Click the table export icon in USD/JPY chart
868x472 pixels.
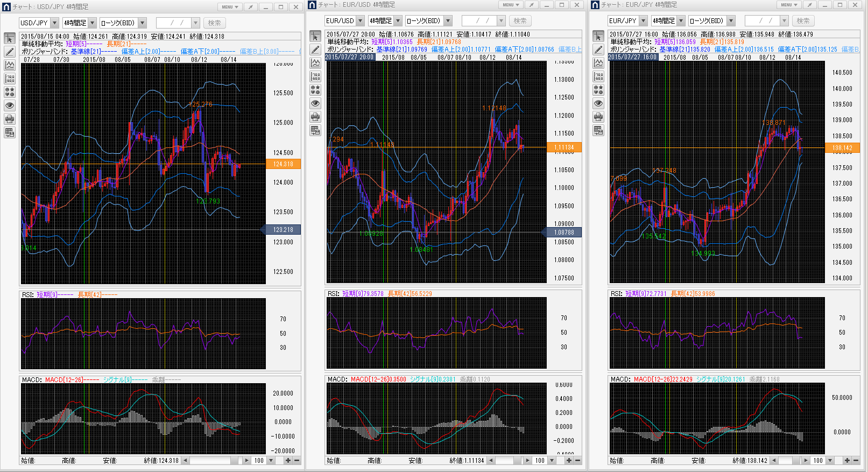10,132
